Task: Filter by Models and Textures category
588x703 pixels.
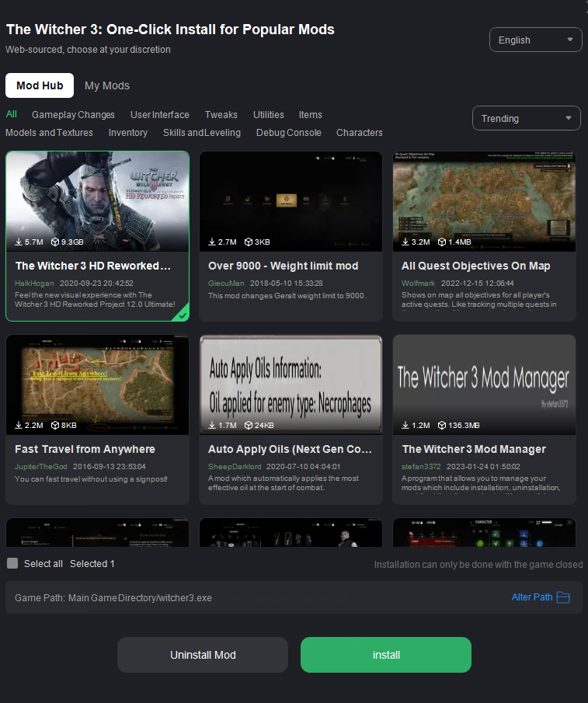Action: [49, 133]
